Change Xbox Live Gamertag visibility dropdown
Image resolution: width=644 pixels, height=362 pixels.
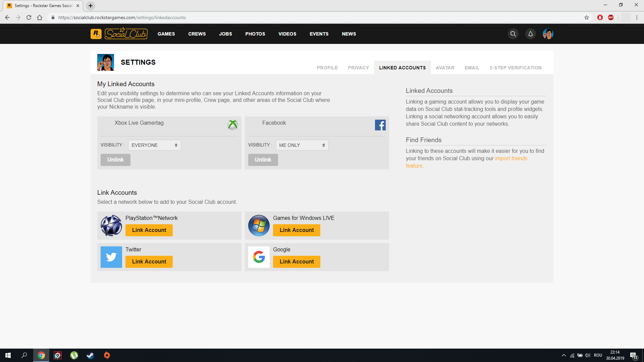coord(154,144)
